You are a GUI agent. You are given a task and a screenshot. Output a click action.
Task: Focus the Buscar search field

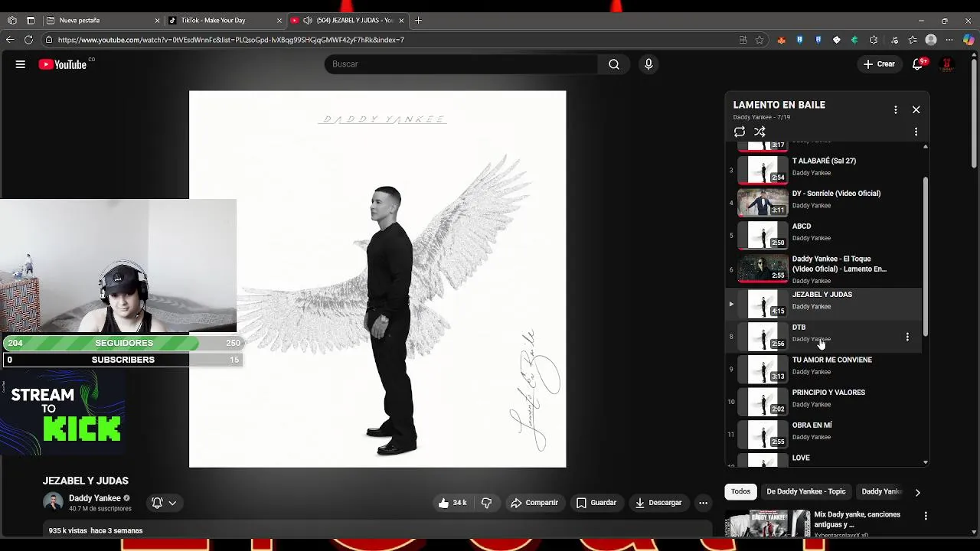tap(461, 64)
